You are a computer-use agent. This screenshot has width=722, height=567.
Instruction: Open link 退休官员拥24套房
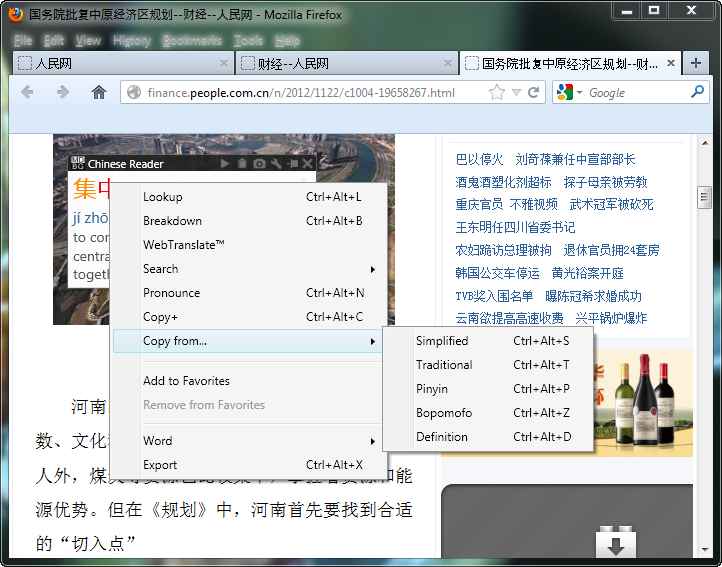611,250
